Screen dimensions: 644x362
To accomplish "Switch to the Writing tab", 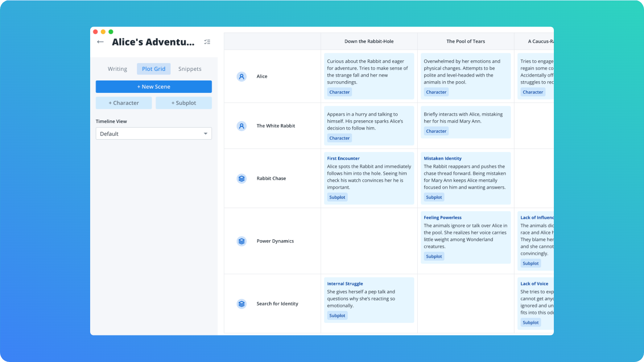I will 117,69.
